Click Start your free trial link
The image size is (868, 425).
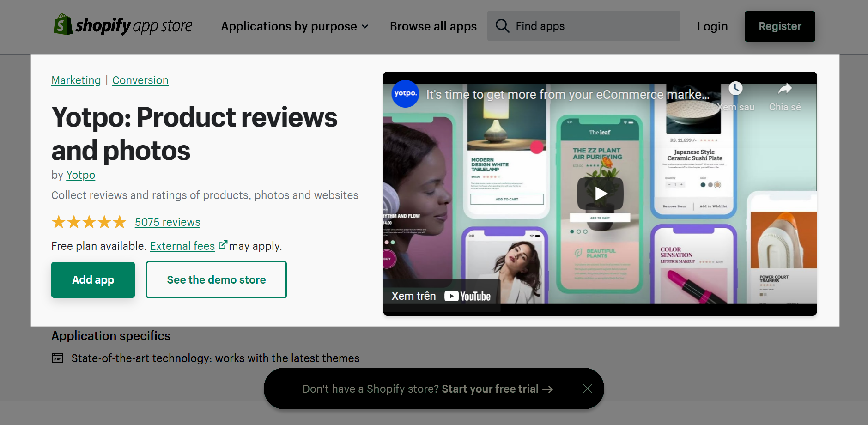click(x=497, y=389)
